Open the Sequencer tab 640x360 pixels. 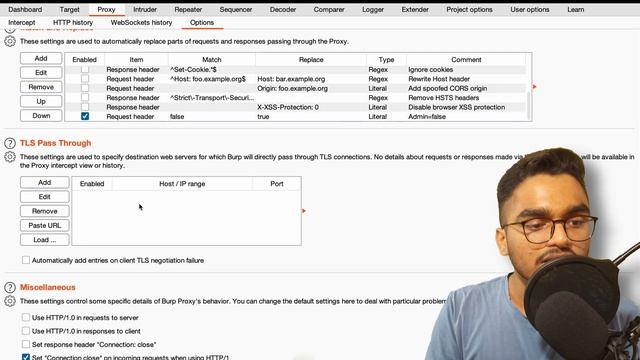pyautogui.click(x=236, y=9)
